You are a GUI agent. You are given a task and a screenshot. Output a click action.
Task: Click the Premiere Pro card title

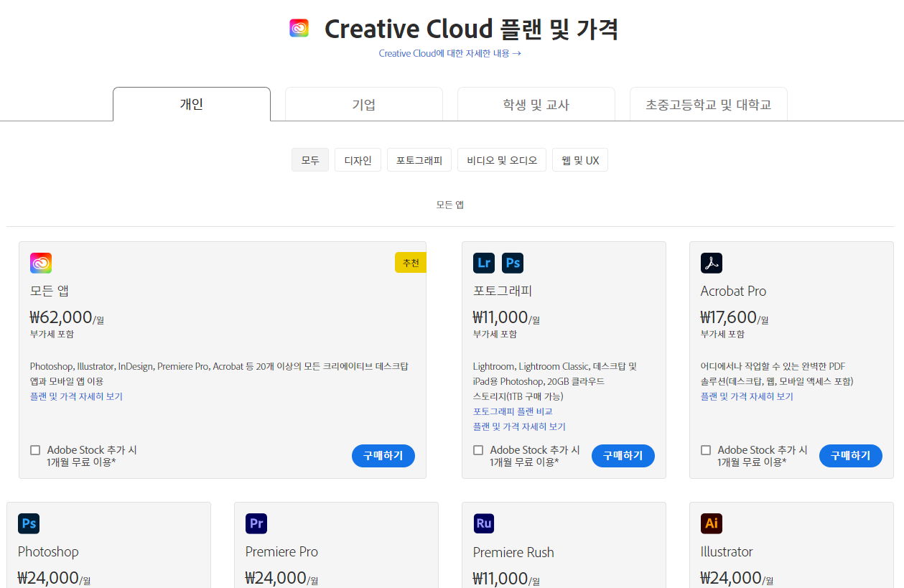click(x=281, y=551)
